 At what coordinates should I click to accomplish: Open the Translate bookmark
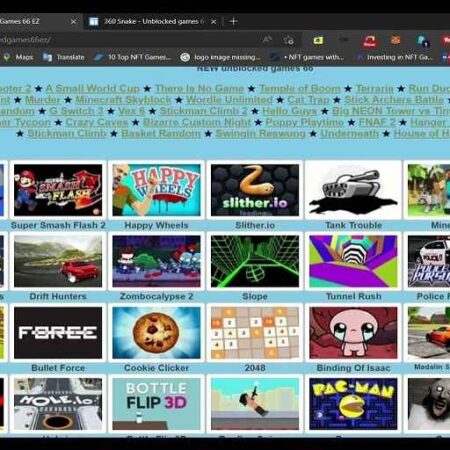pyautogui.click(x=64, y=57)
